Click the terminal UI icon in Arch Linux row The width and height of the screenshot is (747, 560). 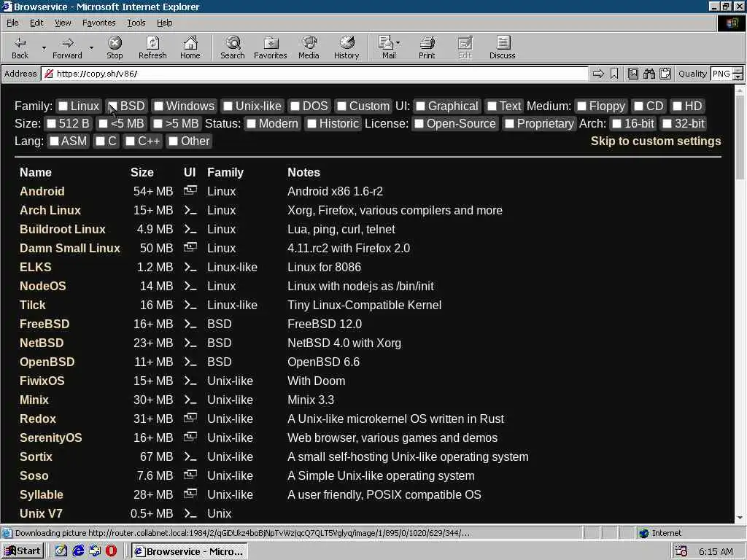(x=190, y=210)
